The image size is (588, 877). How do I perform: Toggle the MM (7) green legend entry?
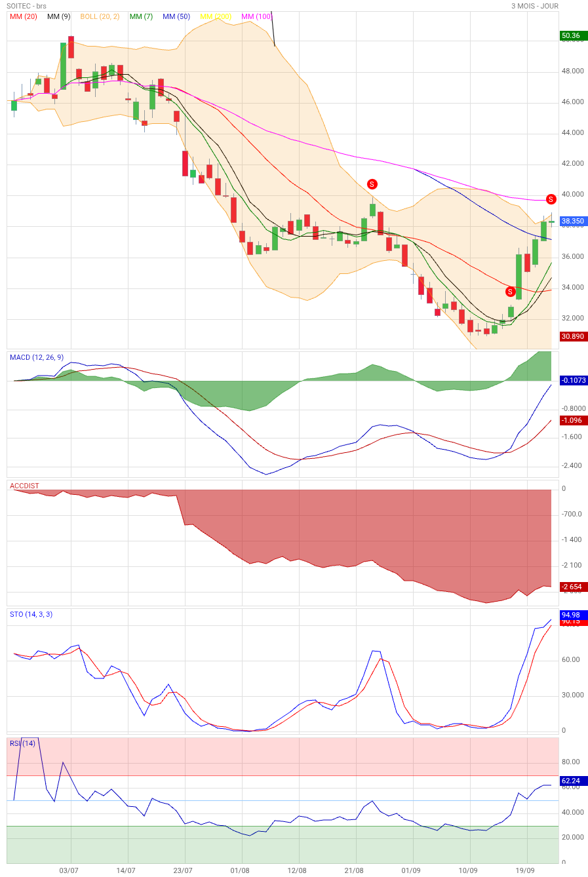click(x=142, y=16)
